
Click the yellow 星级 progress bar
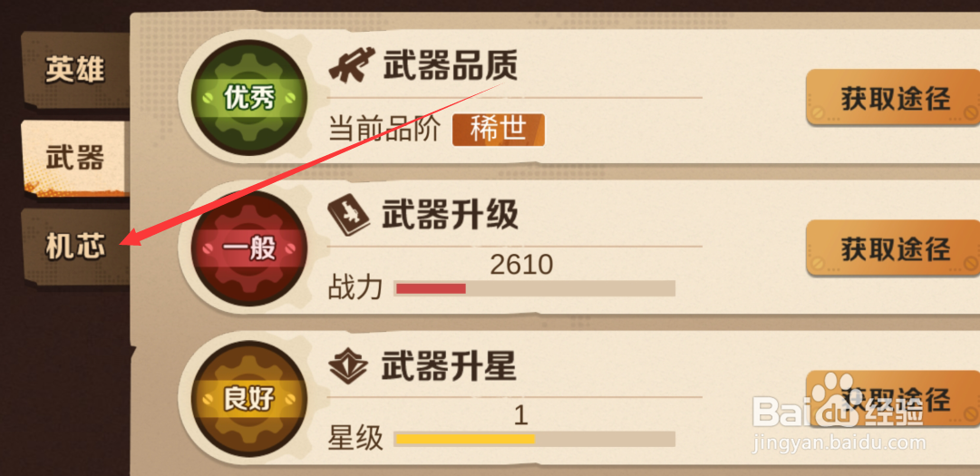coord(534,439)
